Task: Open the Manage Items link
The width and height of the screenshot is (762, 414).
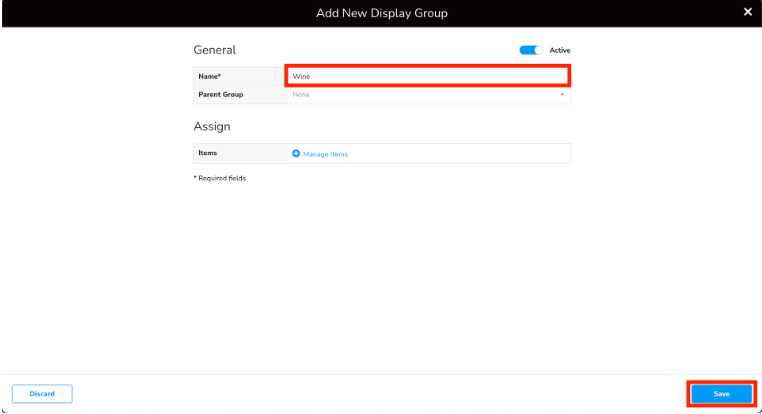Action: coord(325,154)
